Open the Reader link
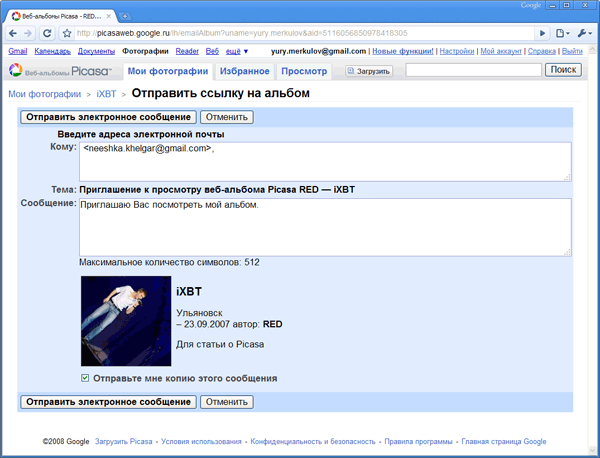Screen dimensions: 600x458 tap(187, 51)
